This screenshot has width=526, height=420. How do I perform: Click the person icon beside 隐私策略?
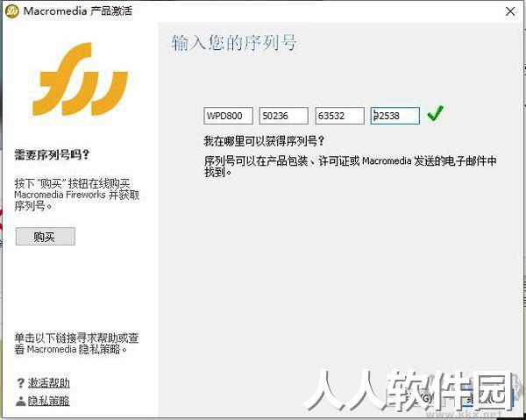[21, 401]
